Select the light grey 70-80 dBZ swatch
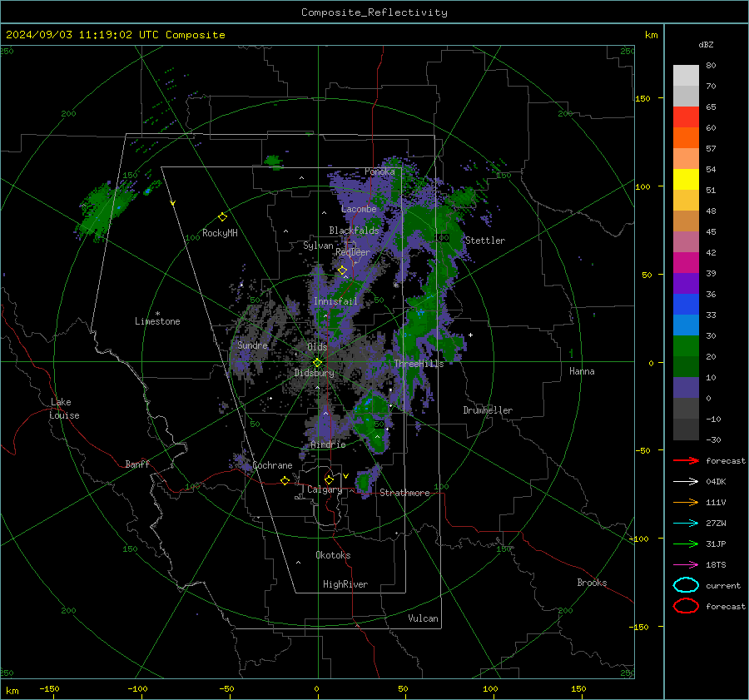The height and width of the screenshot is (700, 749). click(x=686, y=76)
